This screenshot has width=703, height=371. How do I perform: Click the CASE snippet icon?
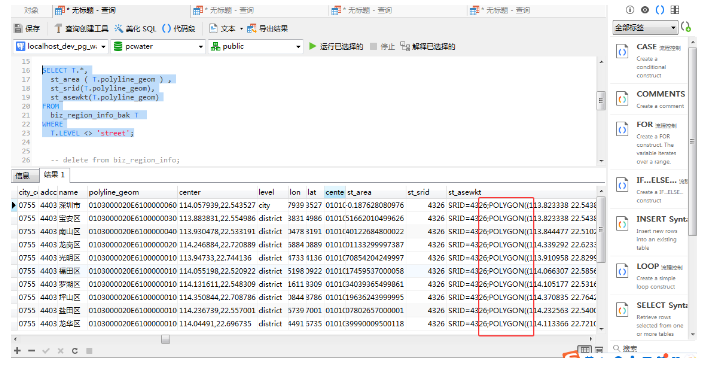[622, 52]
